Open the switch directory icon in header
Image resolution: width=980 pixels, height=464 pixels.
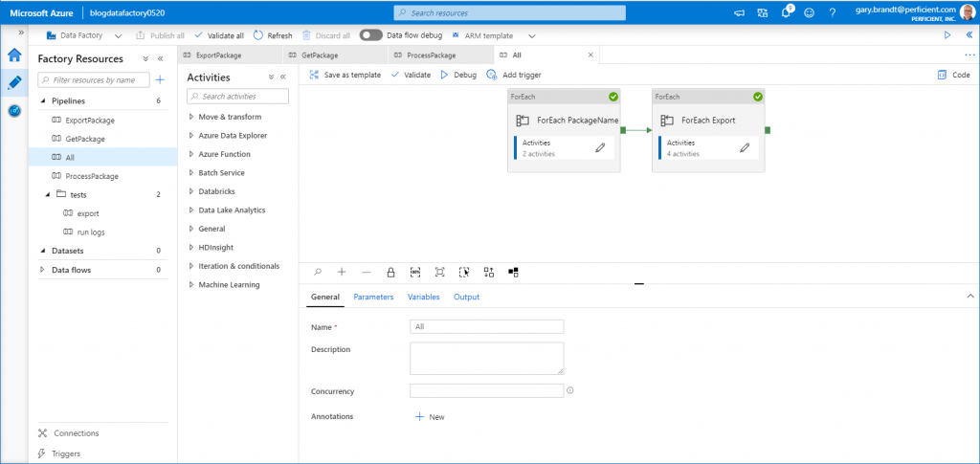[x=762, y=12]
